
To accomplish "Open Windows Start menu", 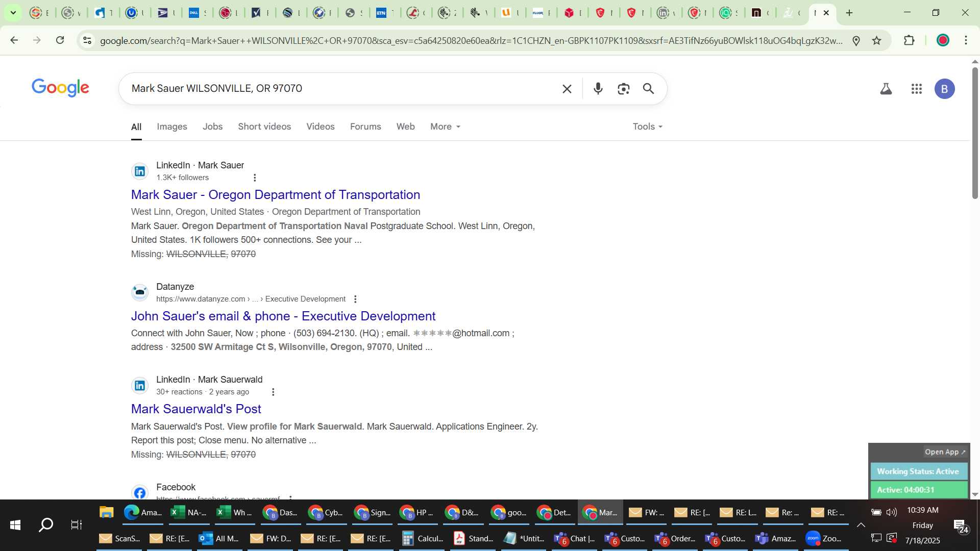I will pos(15,525).
